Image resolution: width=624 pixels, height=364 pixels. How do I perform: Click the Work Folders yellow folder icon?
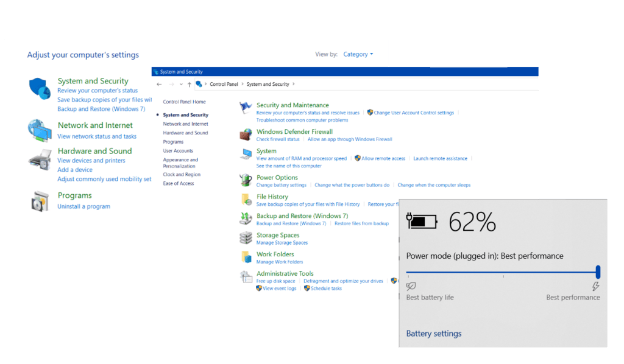tap(244, 257)
